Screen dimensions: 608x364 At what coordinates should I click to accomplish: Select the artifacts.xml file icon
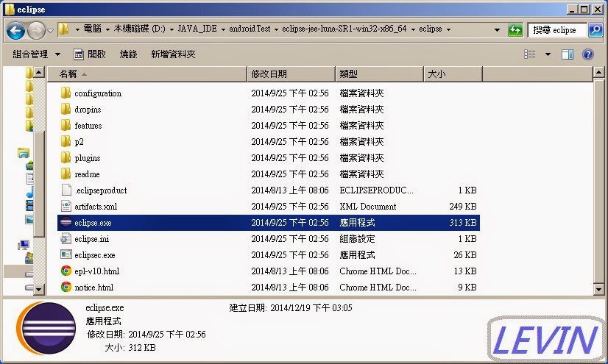pyautogui.click(x=66, y=207)
